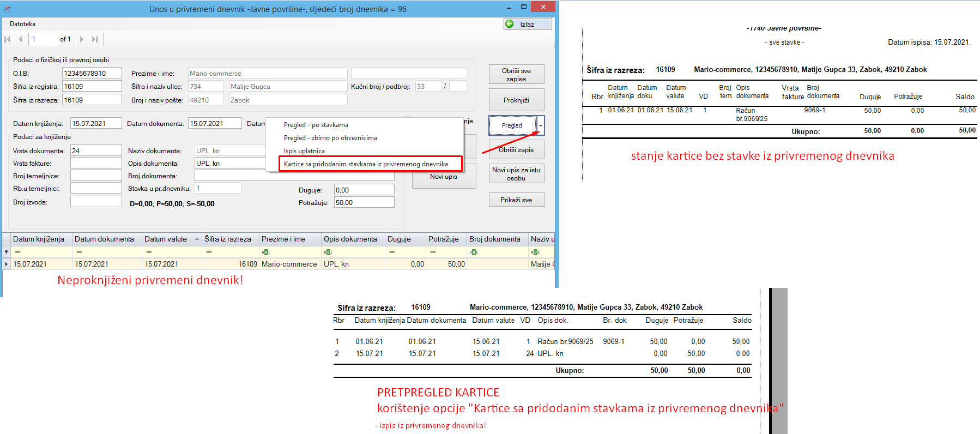
Task: Click Obriši sve zapise button
Action: (516, 75)
